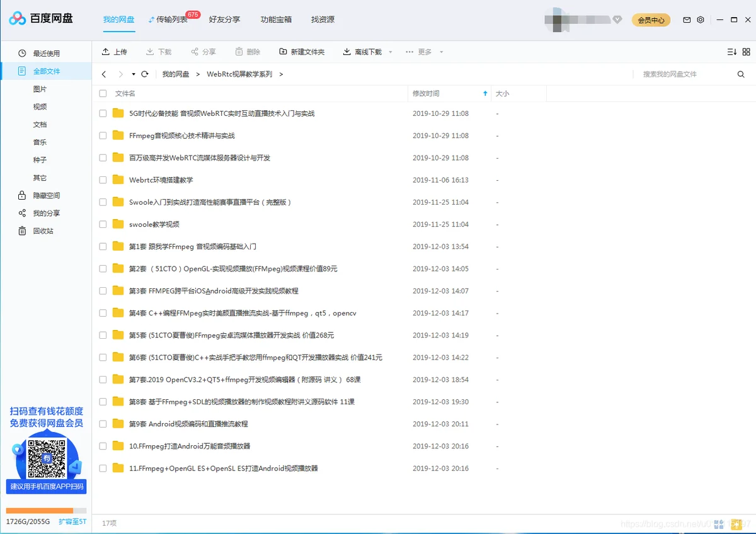
Task: Refresh the file list icon
Action: [145, 74]
